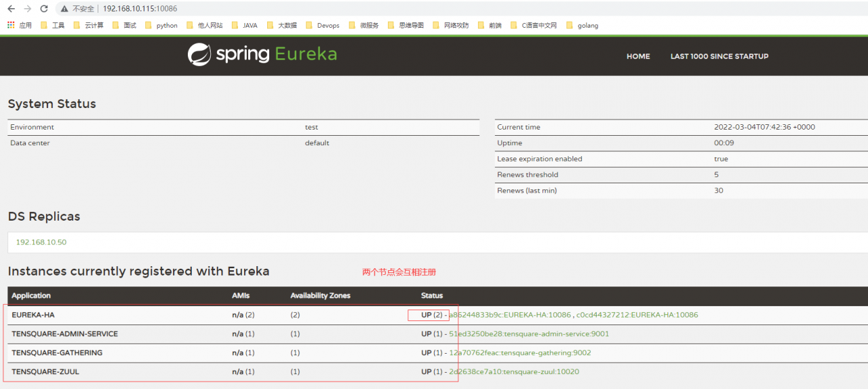Open the 网络攻防 bookmark folder
This screenshot has height=389, width=868.
pos(450,25)
